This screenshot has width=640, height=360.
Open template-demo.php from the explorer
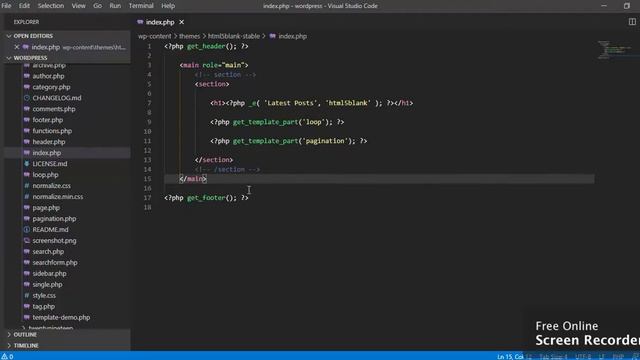pyautogui.click(x=61, y=317)
